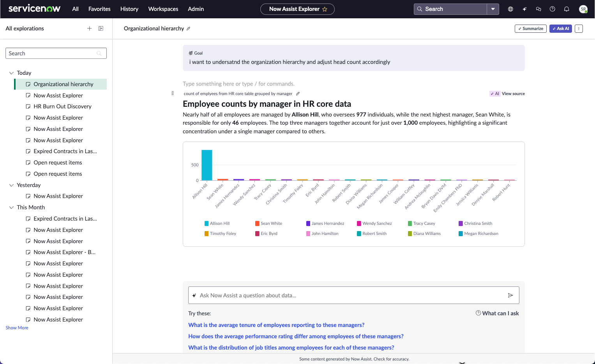Focus the explorations Search field
The width and height of the screenshot is (595, 364).
[x=56, y=53]
